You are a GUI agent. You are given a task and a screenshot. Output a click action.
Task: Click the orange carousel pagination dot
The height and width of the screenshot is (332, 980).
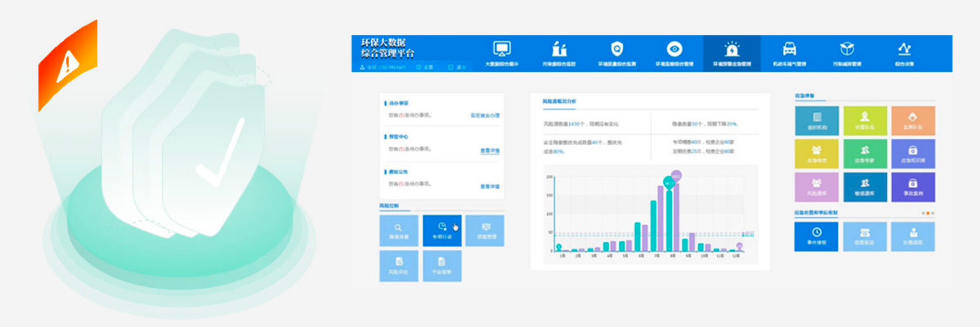click(928, 213)
